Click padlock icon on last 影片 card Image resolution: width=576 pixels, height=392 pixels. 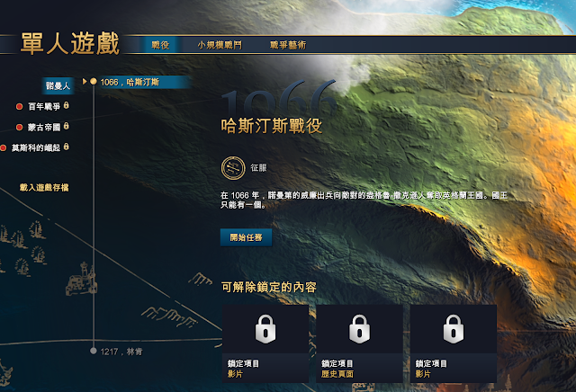[x=454, y=329]
